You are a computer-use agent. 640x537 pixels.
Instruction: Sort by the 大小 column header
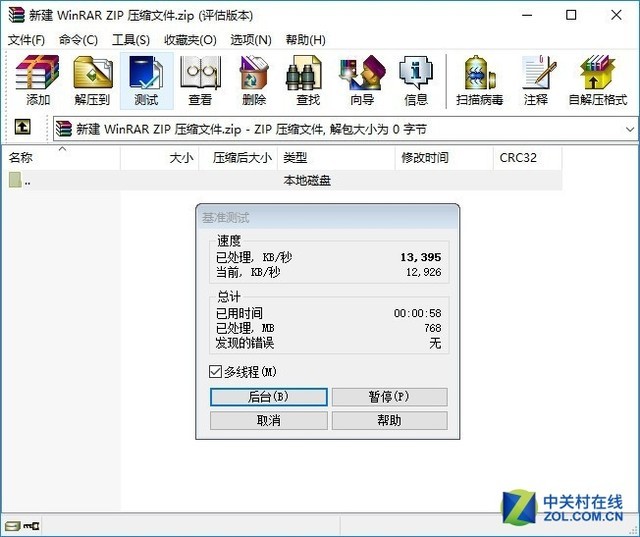(x=160, y=158)
